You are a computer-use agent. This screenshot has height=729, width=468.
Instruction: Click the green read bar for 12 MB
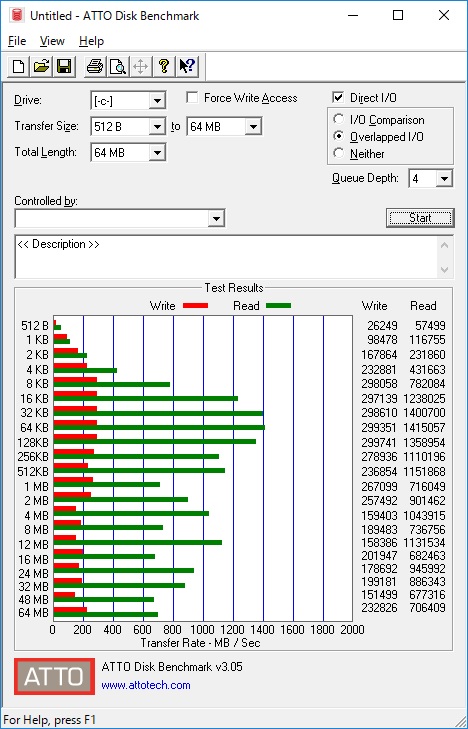(x=138, y=543)
